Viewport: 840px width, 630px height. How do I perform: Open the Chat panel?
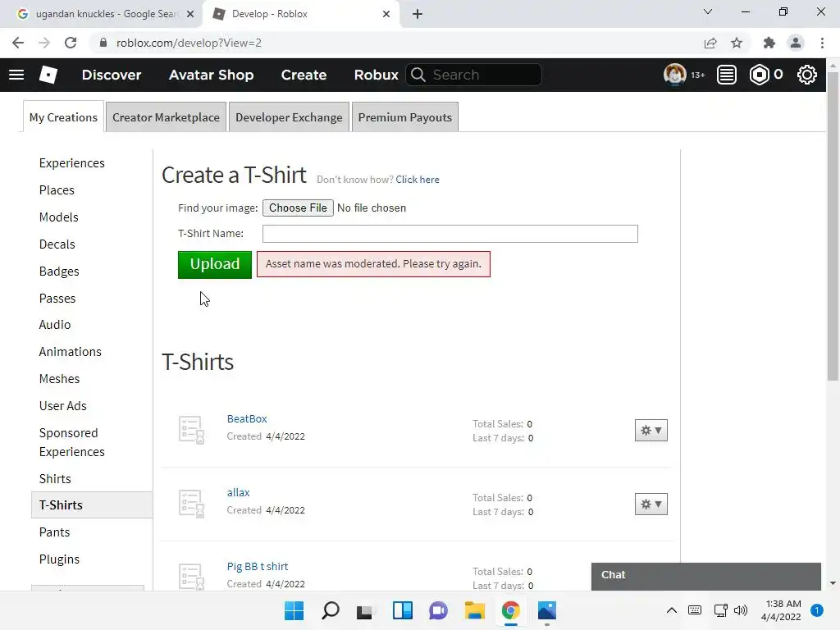tap(706, 577)
